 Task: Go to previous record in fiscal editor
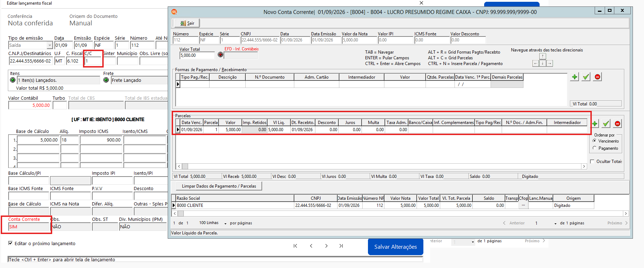[311, 246]
